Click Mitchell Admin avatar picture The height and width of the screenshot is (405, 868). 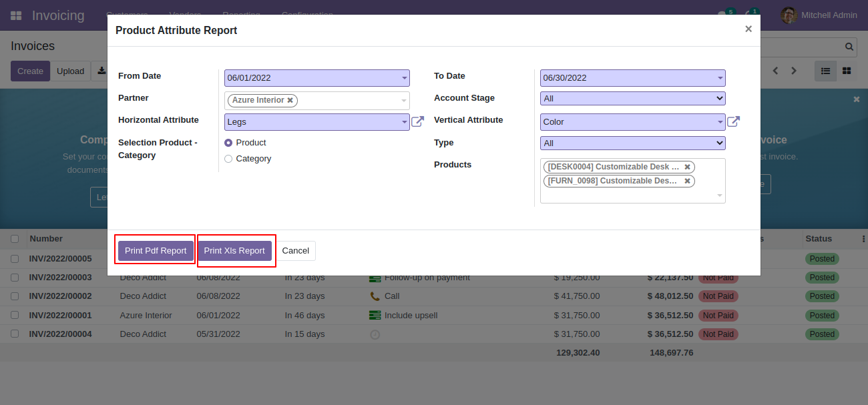[789, 15]
